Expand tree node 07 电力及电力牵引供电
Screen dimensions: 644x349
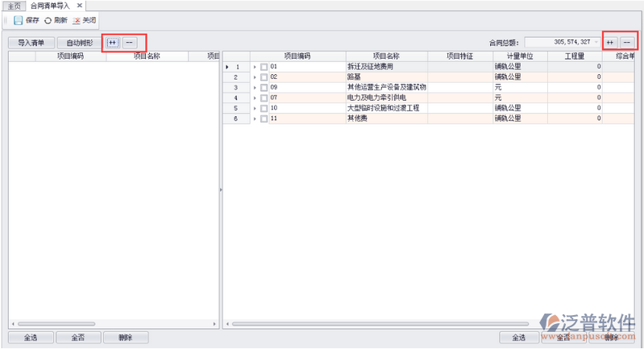tap(255, 98)
